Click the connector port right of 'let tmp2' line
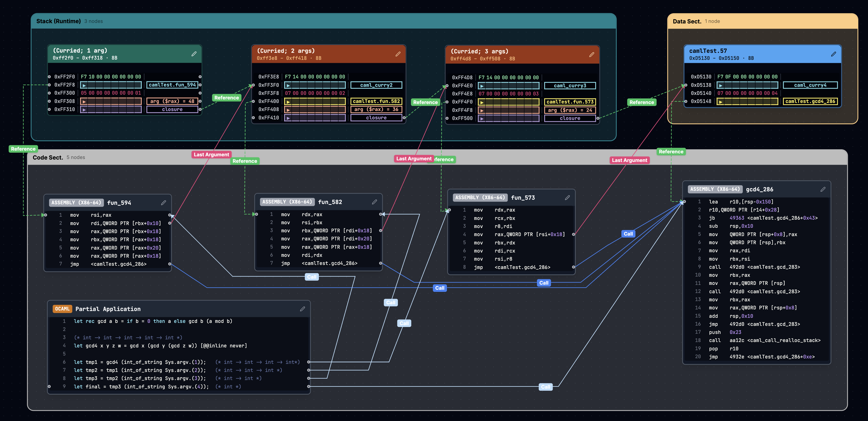 coord(309,370)
